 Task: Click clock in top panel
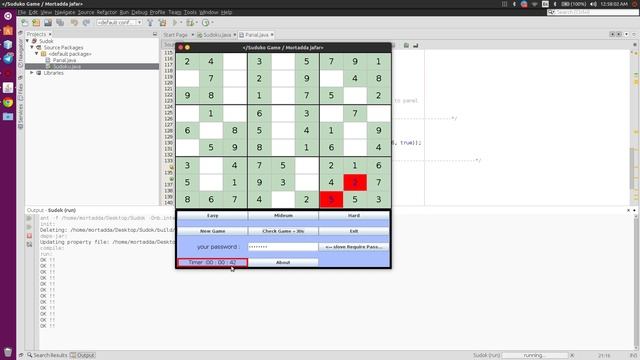(x=613, y=4)
